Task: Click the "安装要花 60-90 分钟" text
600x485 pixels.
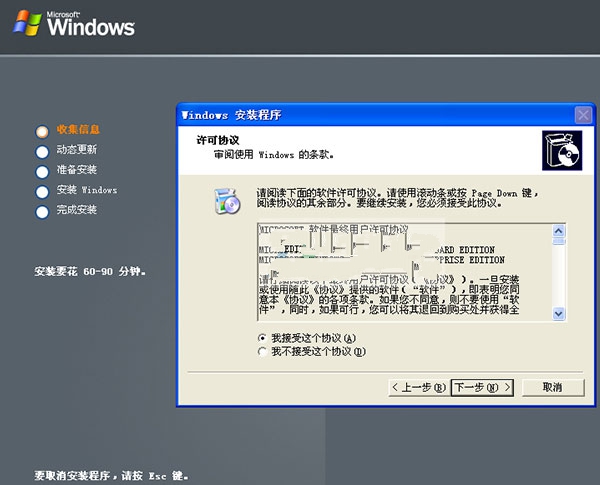Action: click(x=90, y=272)
